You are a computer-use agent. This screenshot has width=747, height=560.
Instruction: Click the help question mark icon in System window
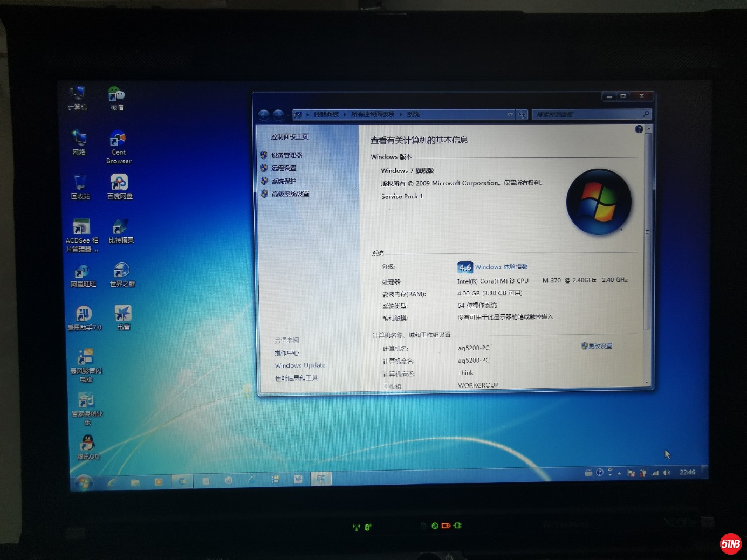pyautogui.click(x=639, y=129)
